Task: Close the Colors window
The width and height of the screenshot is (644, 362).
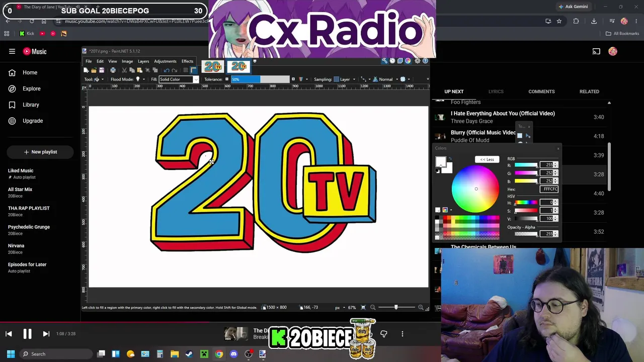Action: tap(558, 148)
